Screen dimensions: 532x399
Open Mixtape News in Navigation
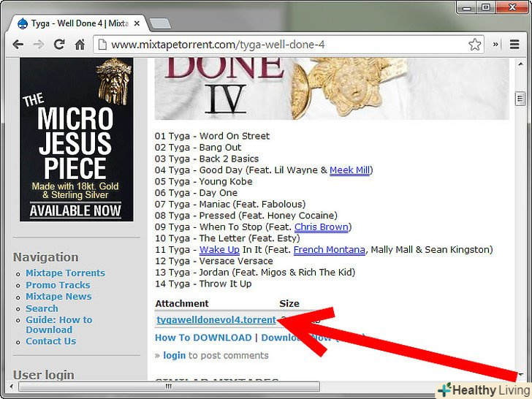pos(58,297)
